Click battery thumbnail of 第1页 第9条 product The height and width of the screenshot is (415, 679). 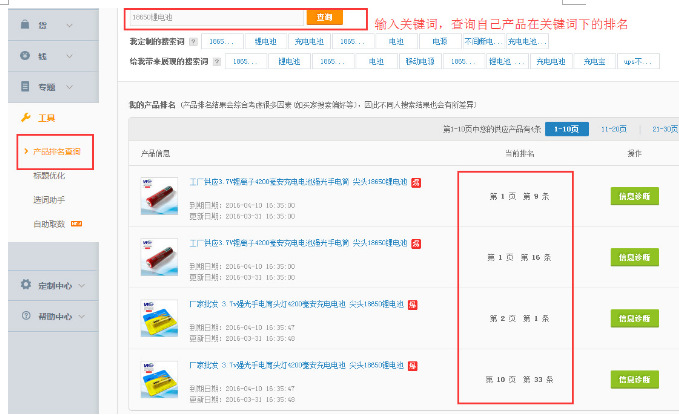point(159,196)
